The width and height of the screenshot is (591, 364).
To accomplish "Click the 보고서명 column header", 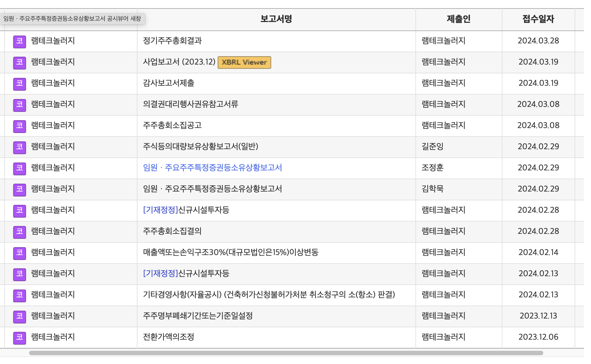I will coord(276,19).
